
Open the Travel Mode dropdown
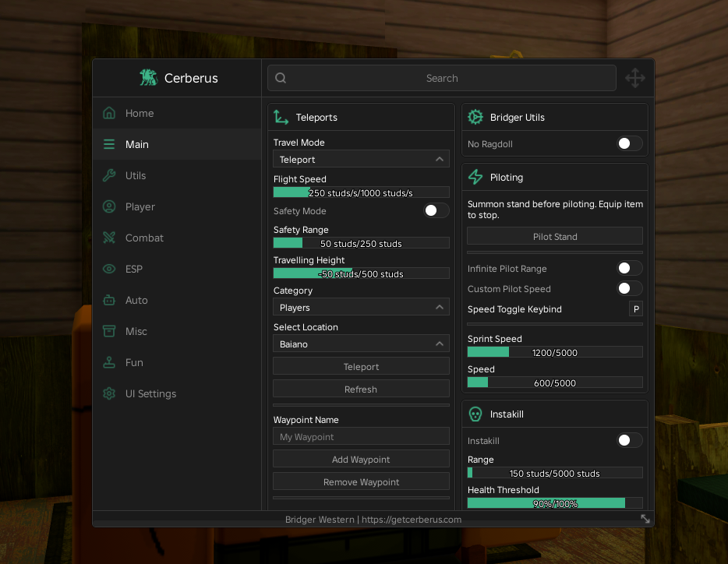[361, 159]
